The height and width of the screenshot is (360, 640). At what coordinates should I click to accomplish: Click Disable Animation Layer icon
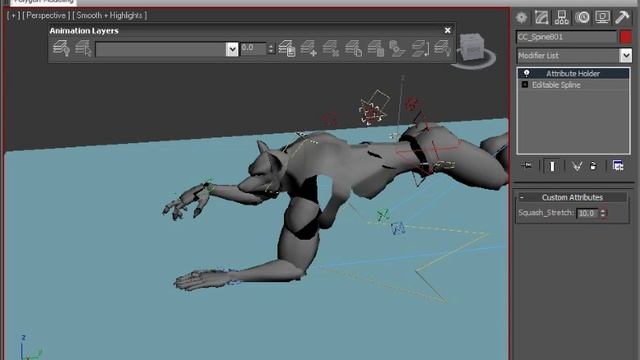point(442,49)
